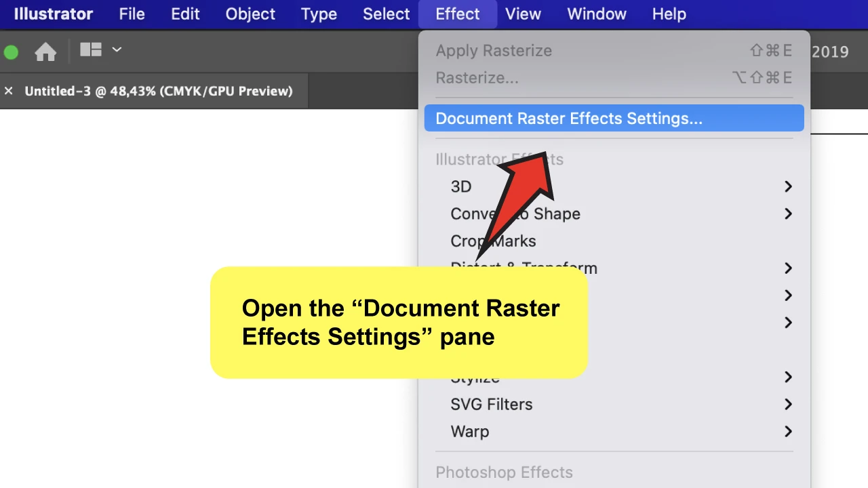Open the Illustrator application menu
The height and width of the screenshot is (488, 868).
click(54, 14)
